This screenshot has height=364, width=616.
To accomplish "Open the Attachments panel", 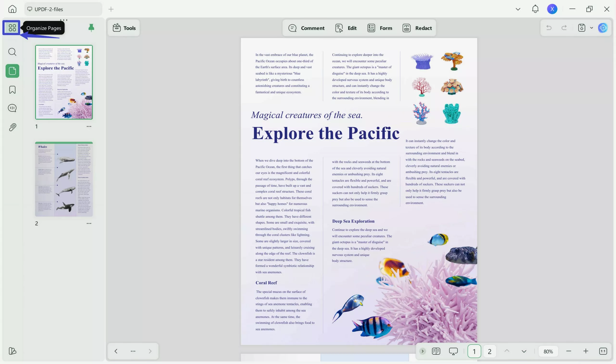I will click(x=12, y=127).
